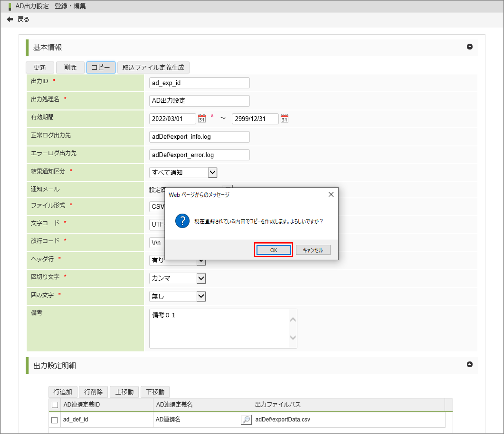Click the 行追加 button
504x434 pixels.
tap(63, 392)
